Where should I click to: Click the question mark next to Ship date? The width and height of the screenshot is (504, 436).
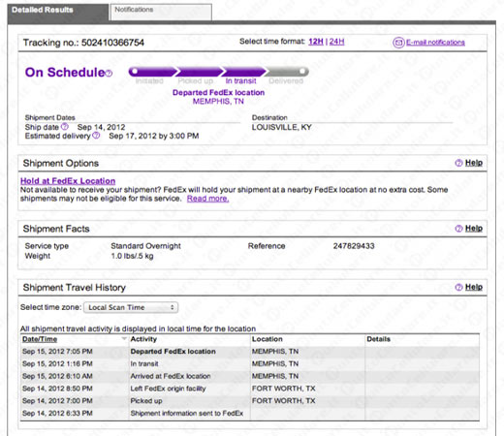pyautogui.click(x=65, y=126)
